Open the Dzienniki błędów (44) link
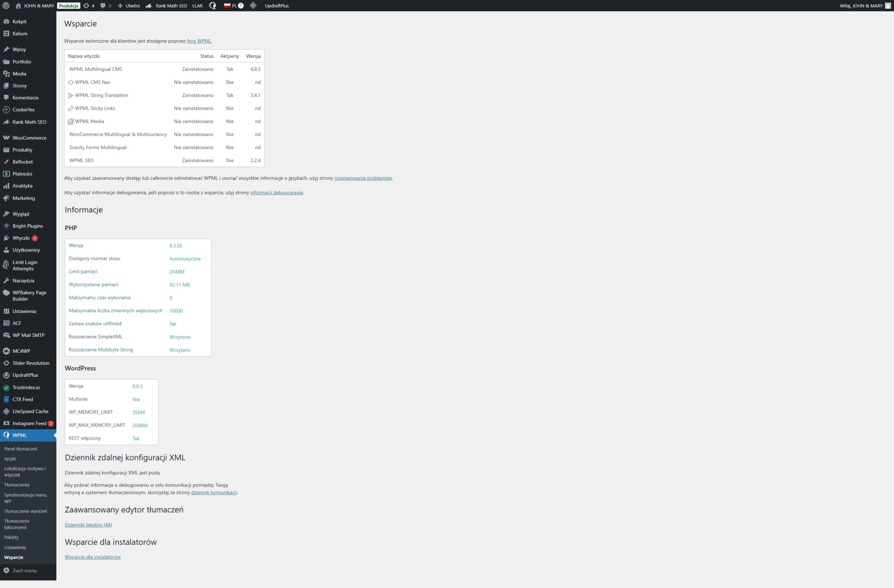This screenshot has width=894, height=588. coord(88,525)
